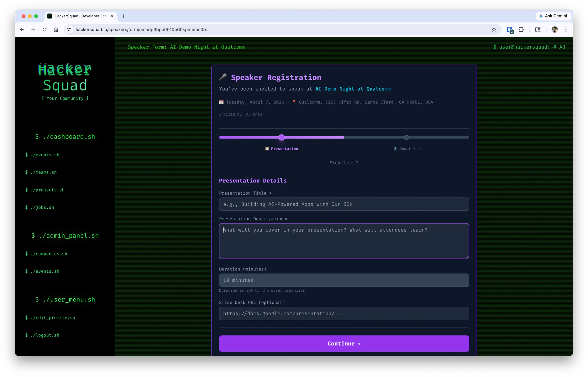Viewport: 588px width, 377px height.
Task: Click the location pin icon beside Qualcomm address
Action: [x=294, y=102]
